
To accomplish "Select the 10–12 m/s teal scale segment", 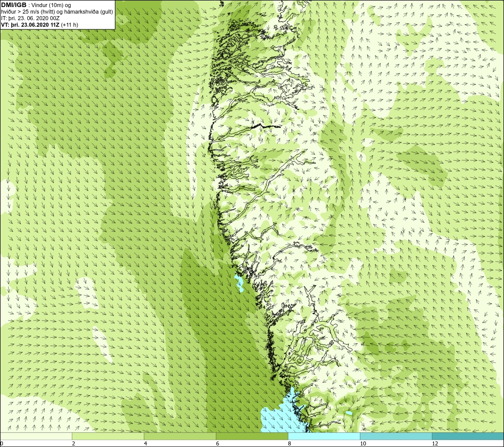I will (396, 436).
